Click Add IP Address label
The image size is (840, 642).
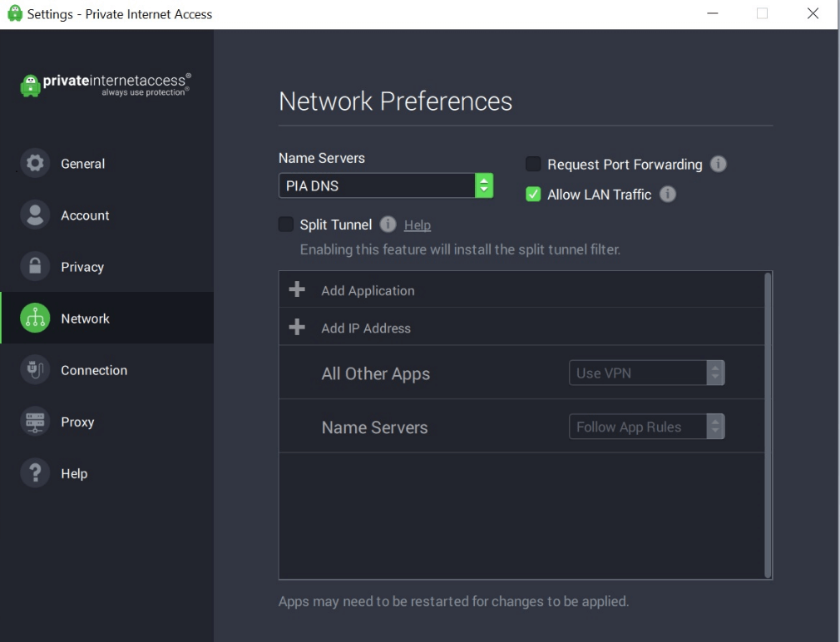tap(366, 328)
